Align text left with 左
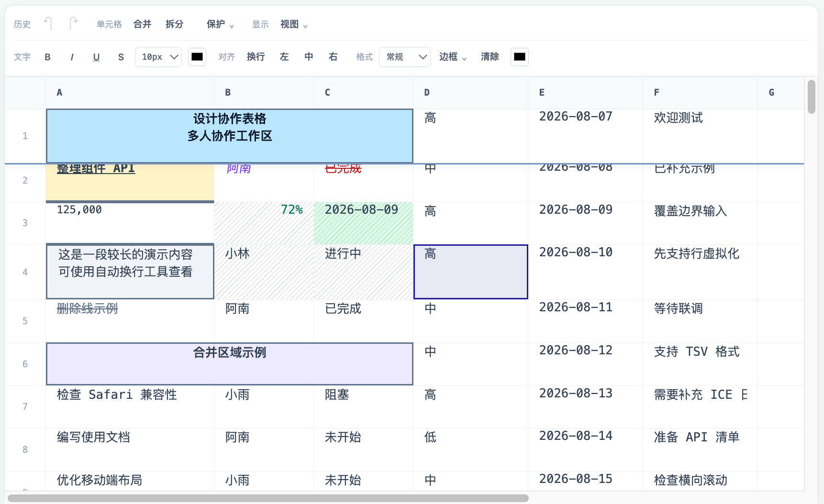This screenshot has width=824, height=504. tap(284, 57)
